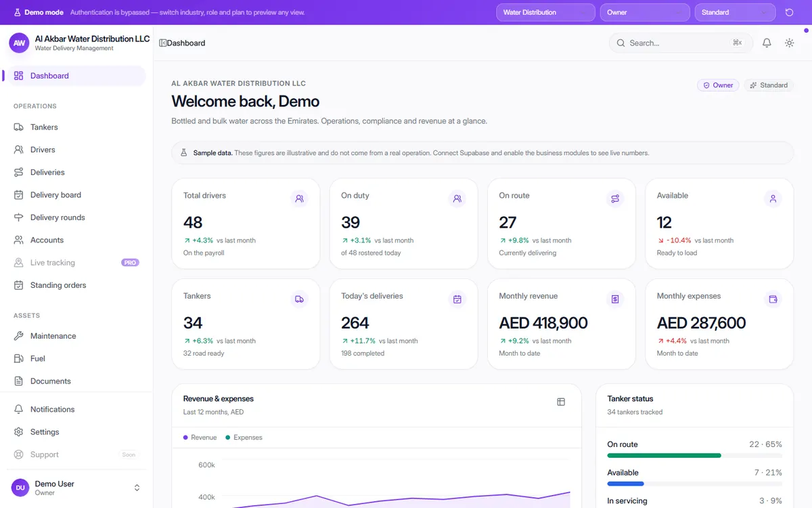Click the Total drivers card icon
Viewport: 812px width, 508px height.
click(299, 199)
